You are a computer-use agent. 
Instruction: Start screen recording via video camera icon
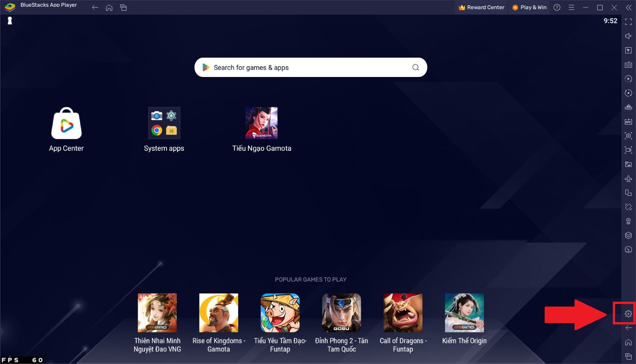(x=628, y=150)
